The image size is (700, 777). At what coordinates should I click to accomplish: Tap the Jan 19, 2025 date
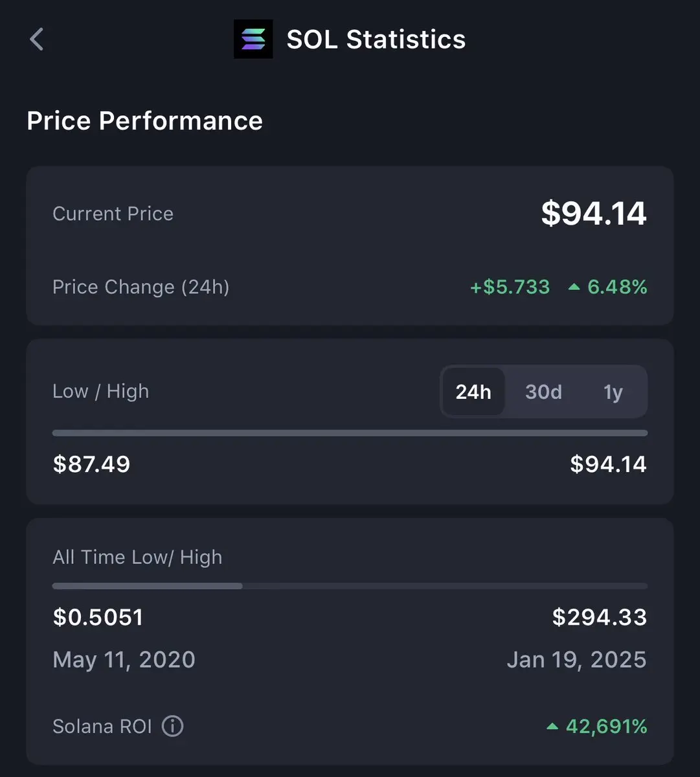[x=576, y=660]
